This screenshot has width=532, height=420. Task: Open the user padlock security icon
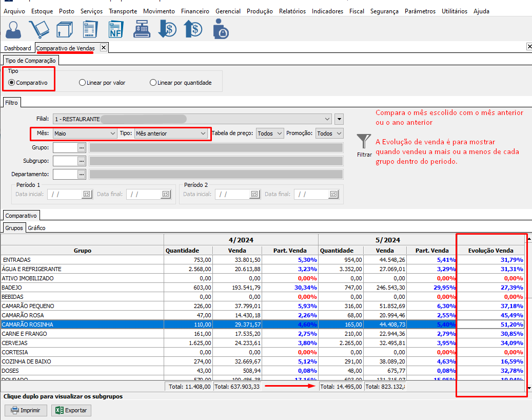[x=221, y=29]
